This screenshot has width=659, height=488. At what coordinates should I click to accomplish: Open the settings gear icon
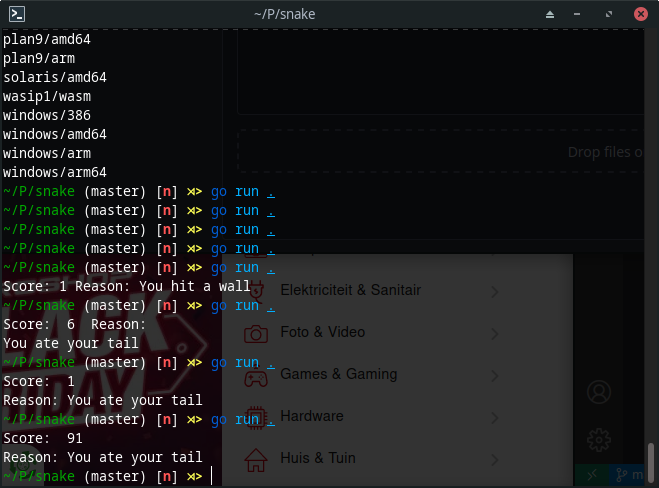[x=599, y=439]
